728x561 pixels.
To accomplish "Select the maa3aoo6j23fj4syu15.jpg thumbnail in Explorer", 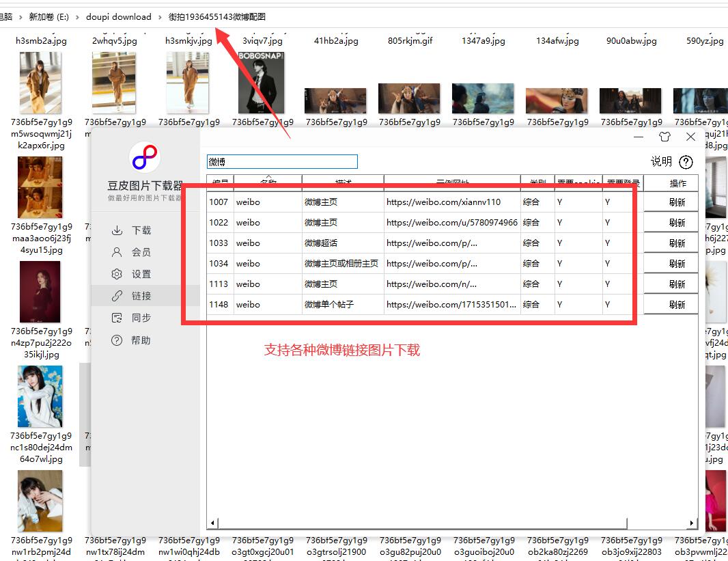I will [x=40, y=187].
